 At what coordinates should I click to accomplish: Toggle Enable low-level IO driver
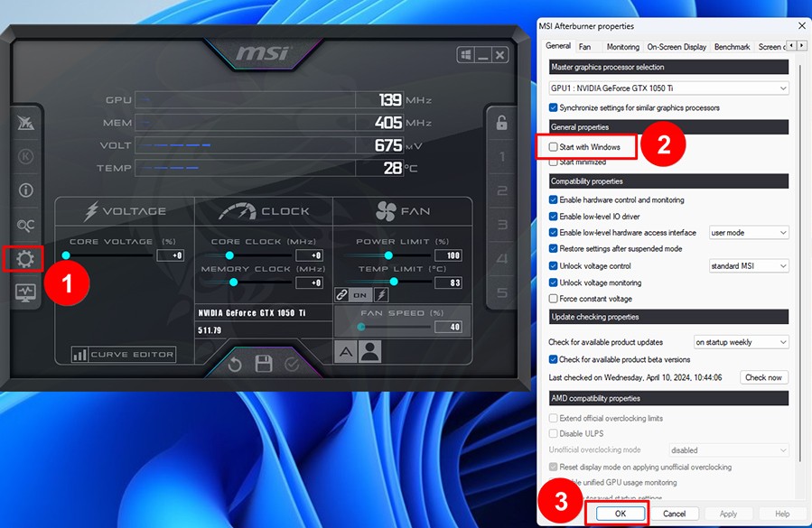pos(553,217)
